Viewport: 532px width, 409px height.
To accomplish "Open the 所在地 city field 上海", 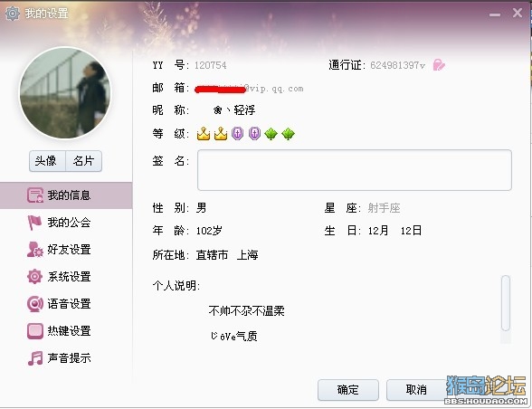I will [247, 254].
